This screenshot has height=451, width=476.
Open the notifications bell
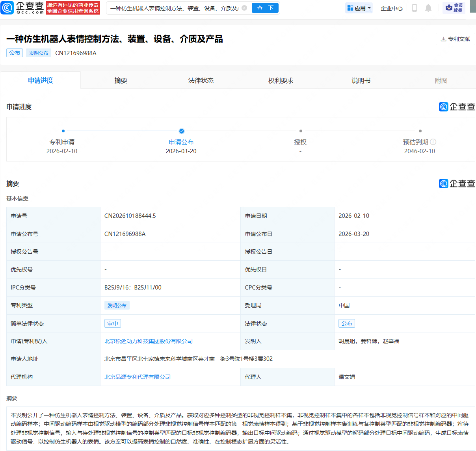(428, 8)
